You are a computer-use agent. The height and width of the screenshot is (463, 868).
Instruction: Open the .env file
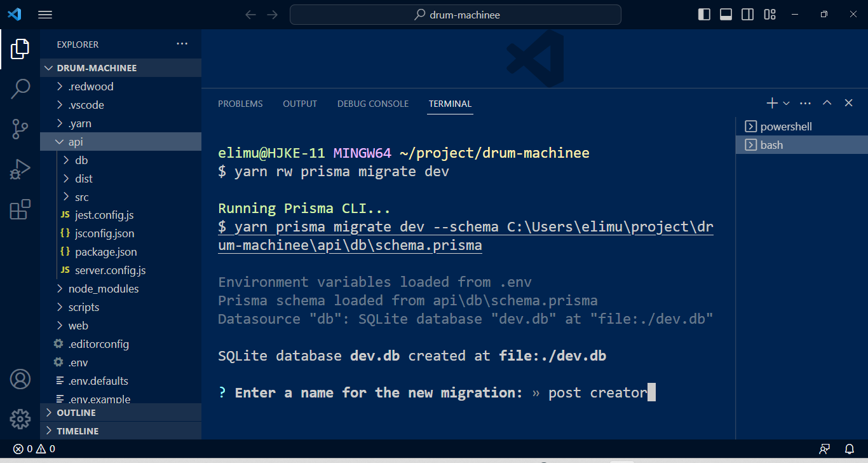click(x=121, y=363)
